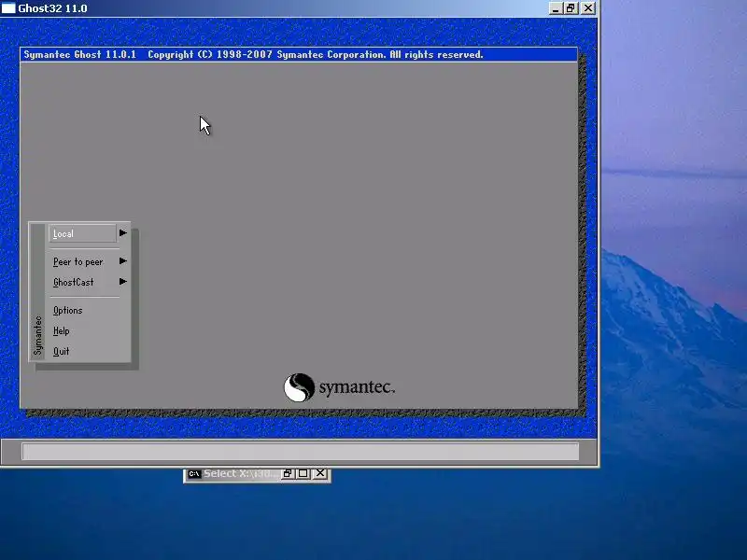The height and width of the screenshot is (560, 747).
Task: Close the Ghost32 11.0 window
Action: click(588, 8)
